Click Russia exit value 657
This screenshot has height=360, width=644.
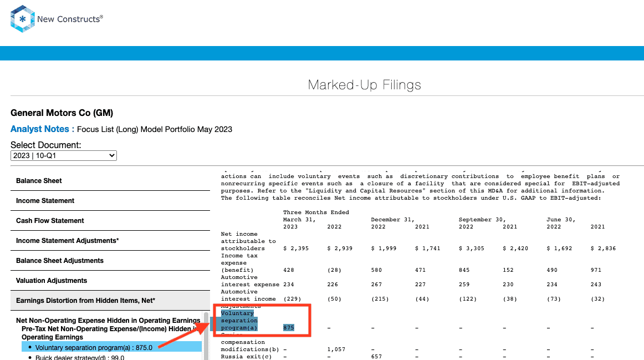[x=377, y=357]
